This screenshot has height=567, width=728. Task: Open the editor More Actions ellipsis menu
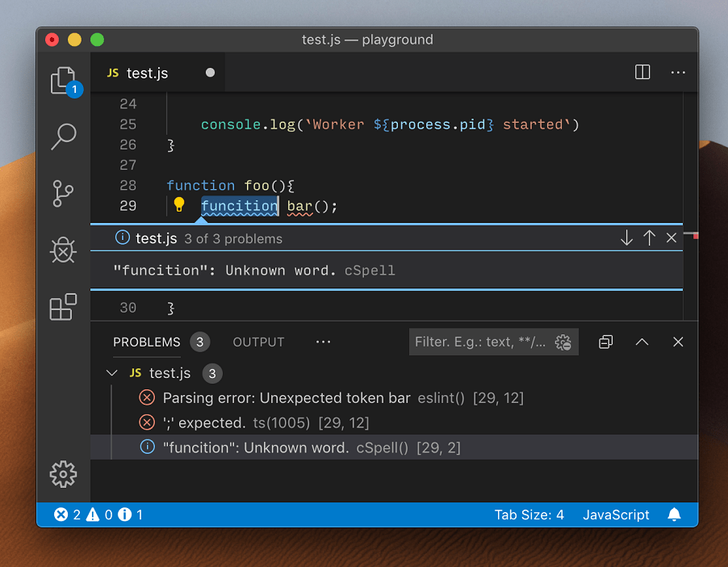678,72
